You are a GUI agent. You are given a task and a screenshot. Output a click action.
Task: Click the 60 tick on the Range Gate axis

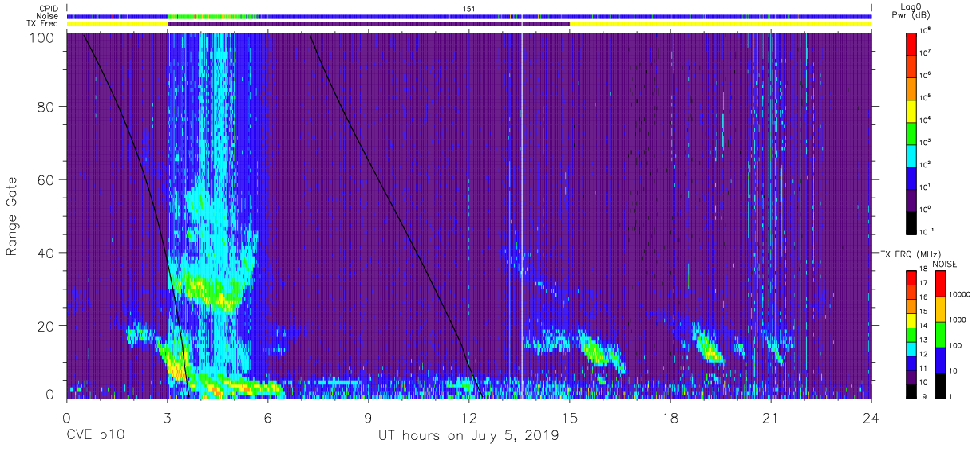click(x=47, y=179)
